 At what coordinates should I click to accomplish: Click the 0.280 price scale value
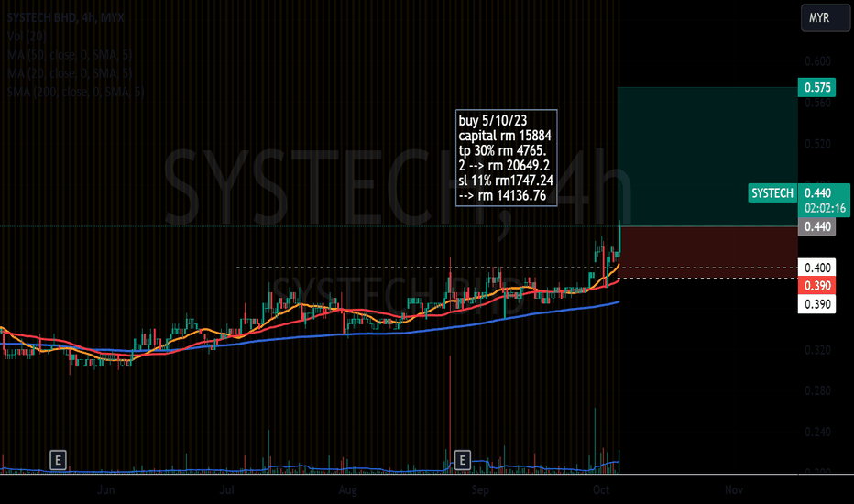tap(817, 390)
